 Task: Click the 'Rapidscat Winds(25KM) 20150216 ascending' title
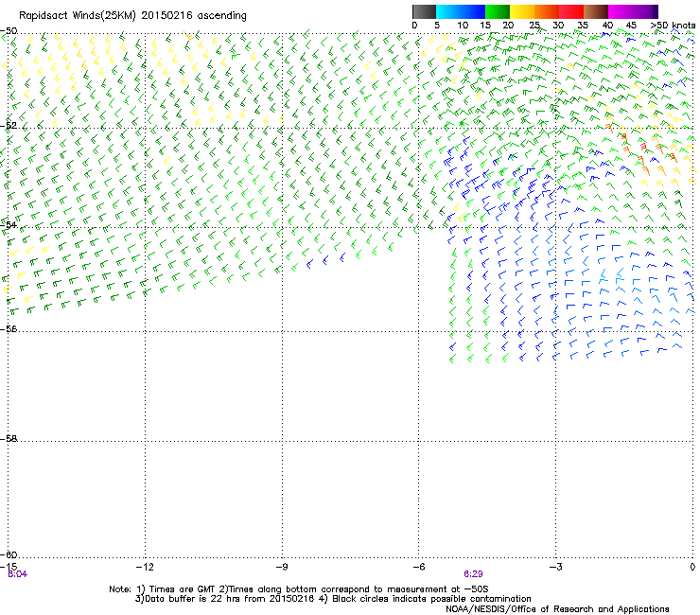pyautogui.click(x=132, y=16)
